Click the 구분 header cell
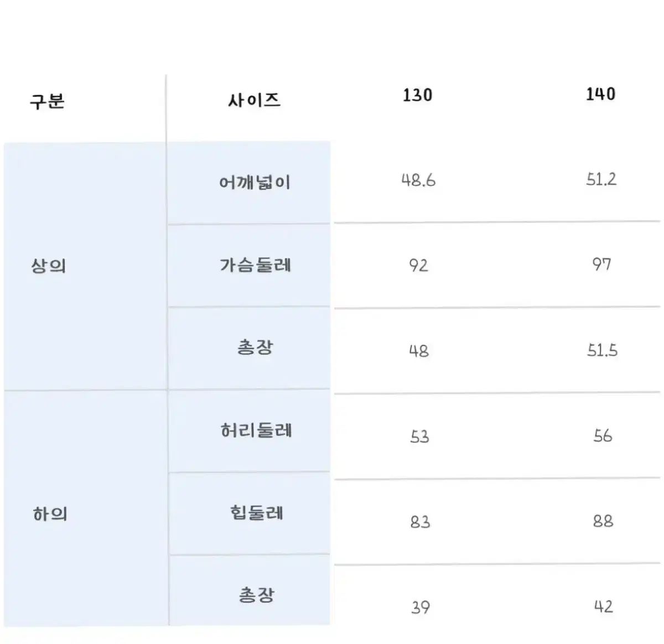 (x=47, y=102)
